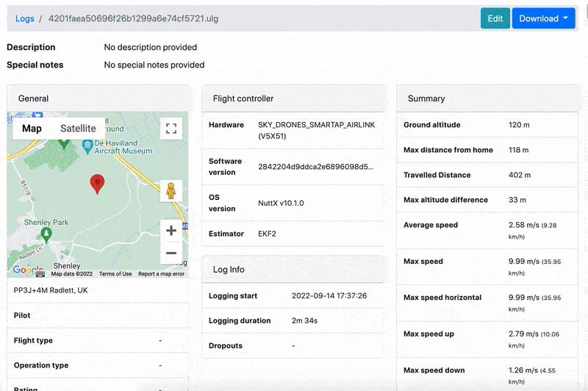Open the map keyboard shortcuts icon
Viewport: 588px width, 391px height.
pyautogui.click(x=40, y=273)
